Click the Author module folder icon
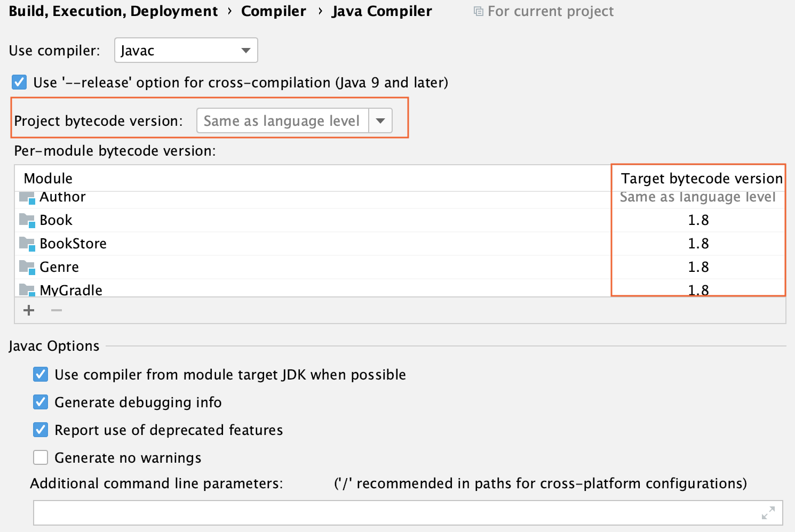The height and width of the screenshot is (532, 795). coord(26,197)
